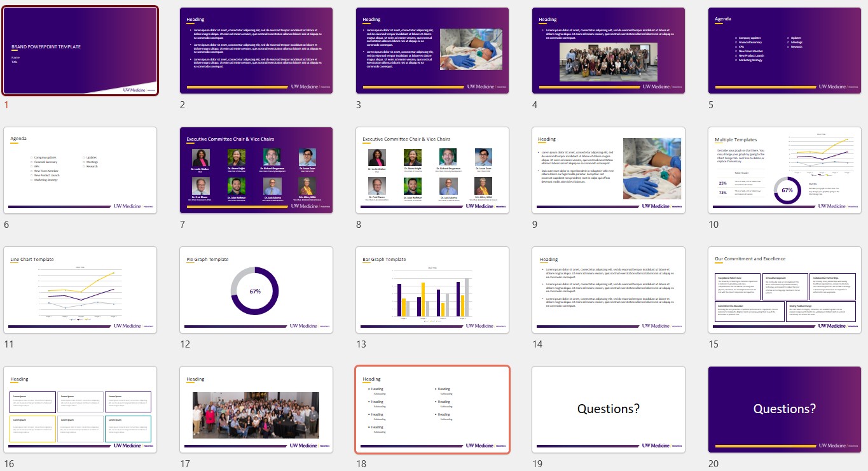Open the Pie Graph Template slide

click(256, 289)
